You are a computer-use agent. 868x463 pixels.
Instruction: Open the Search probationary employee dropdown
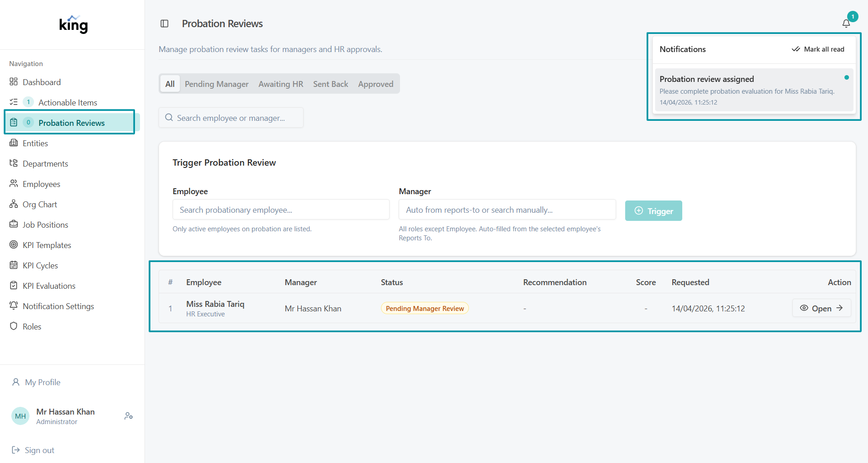pos(281,210)
